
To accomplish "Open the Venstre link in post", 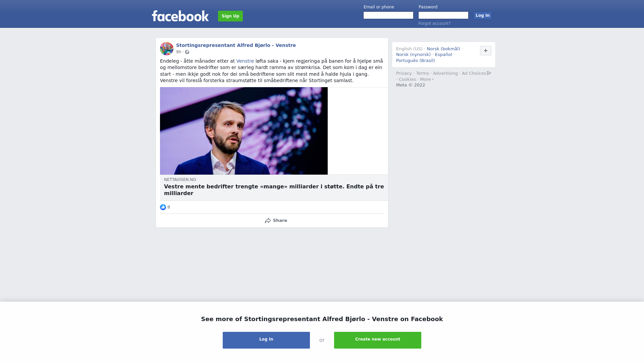I will pyautogui.click(x=245, y=61).
